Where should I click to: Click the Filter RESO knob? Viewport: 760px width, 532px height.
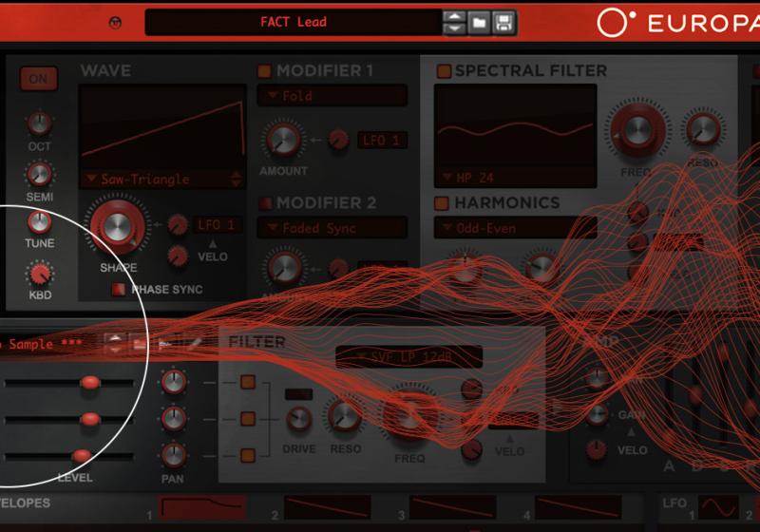345,416
